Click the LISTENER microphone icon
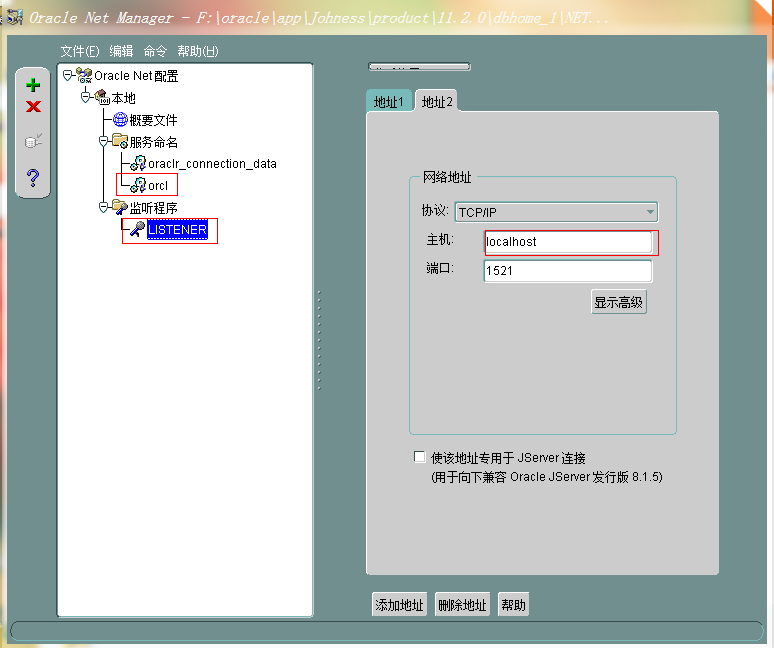774x648 pixels. point(138,229)
